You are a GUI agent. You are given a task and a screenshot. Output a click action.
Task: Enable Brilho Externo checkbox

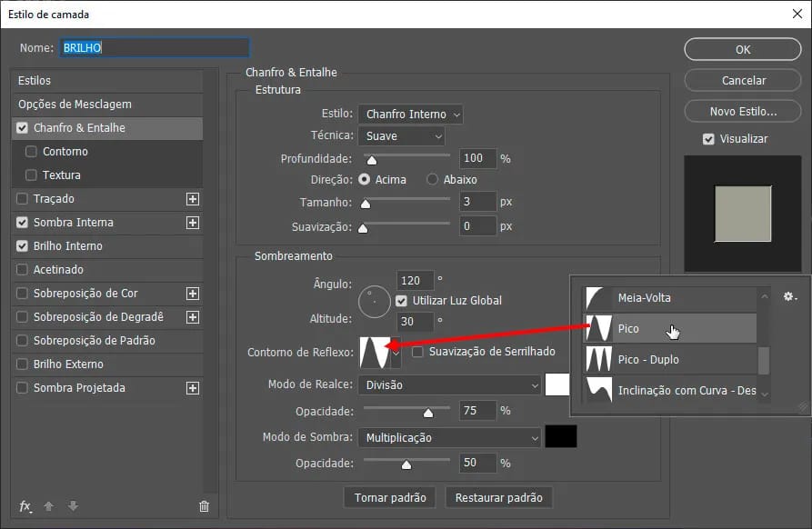[x=22, y=364]
